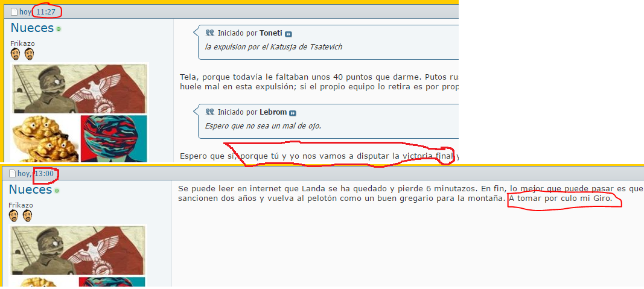Open Nueces profile from the 13:00 post

(x=30, y=189)
